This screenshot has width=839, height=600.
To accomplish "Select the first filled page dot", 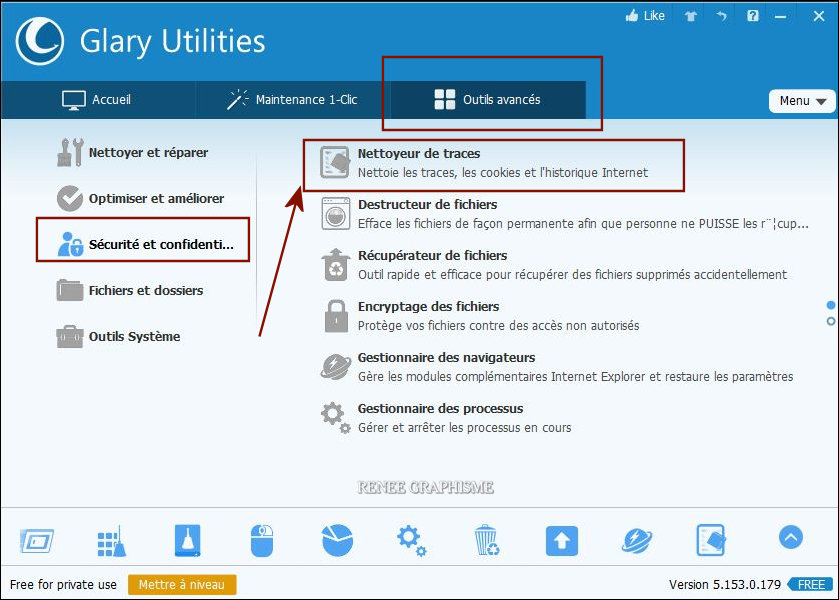I will tap(830, 305).
